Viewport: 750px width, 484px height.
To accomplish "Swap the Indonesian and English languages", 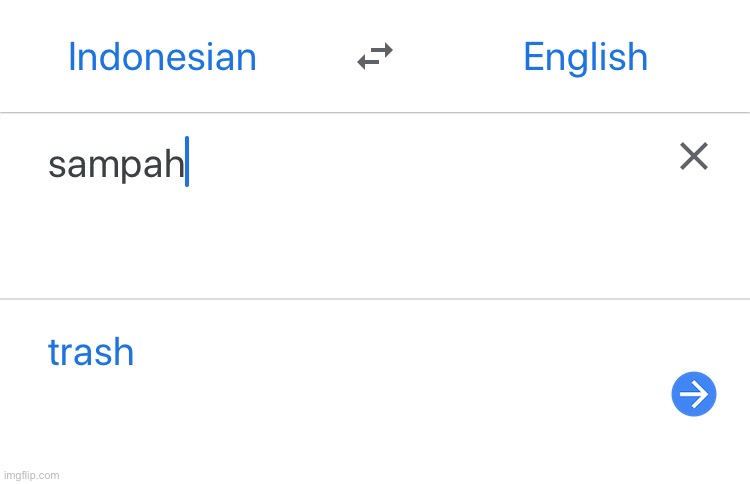I will click(375, 56).
